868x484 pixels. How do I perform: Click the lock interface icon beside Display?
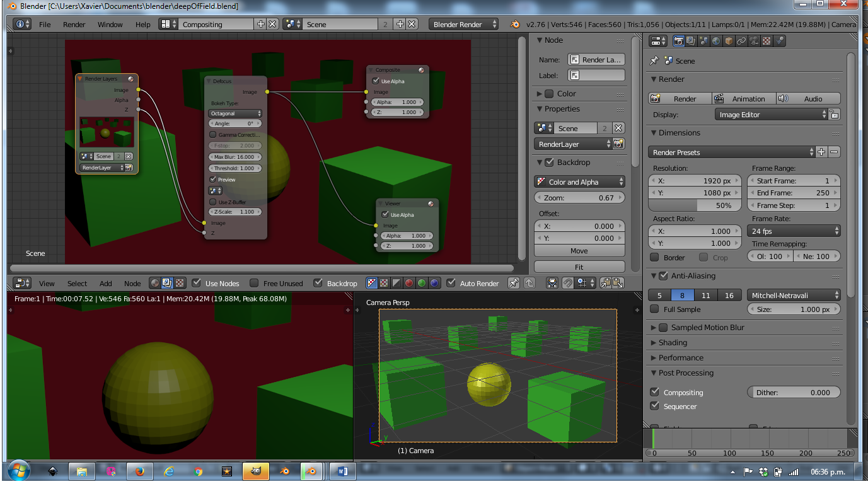(x=834, y=115)
